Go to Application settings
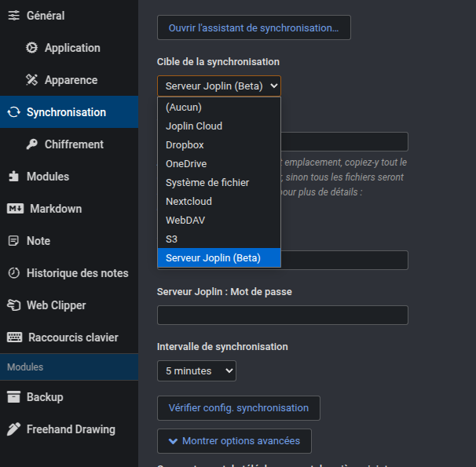 coord(69,48)
